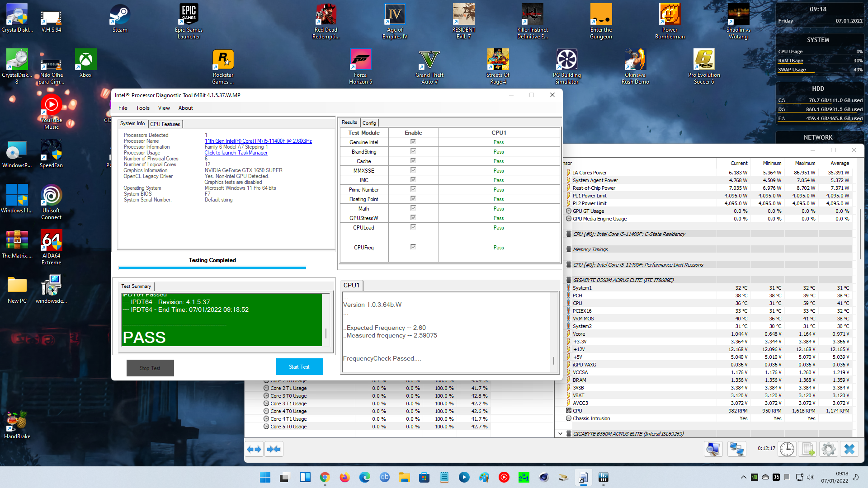
Task: Open HWiNFO sensor settings gear icon
Action: (828, 449)
